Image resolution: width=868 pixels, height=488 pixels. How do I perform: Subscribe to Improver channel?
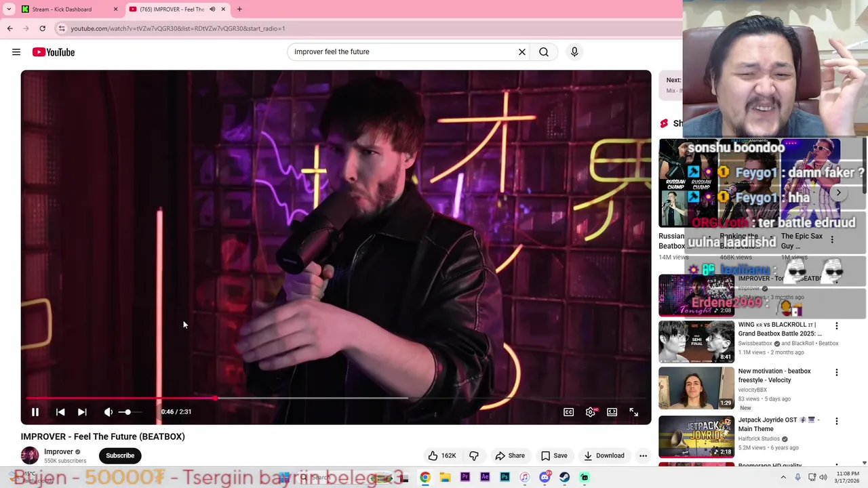[x=120, y=455]
